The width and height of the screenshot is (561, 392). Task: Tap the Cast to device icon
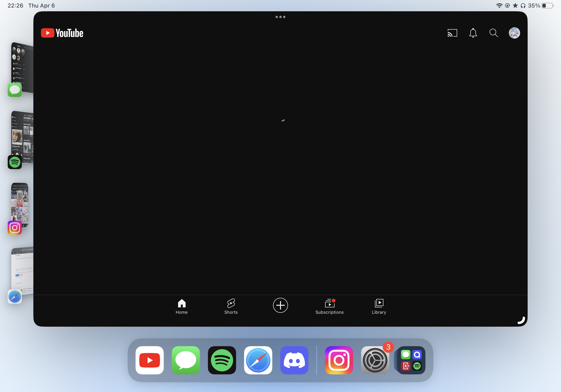[452, 33]
